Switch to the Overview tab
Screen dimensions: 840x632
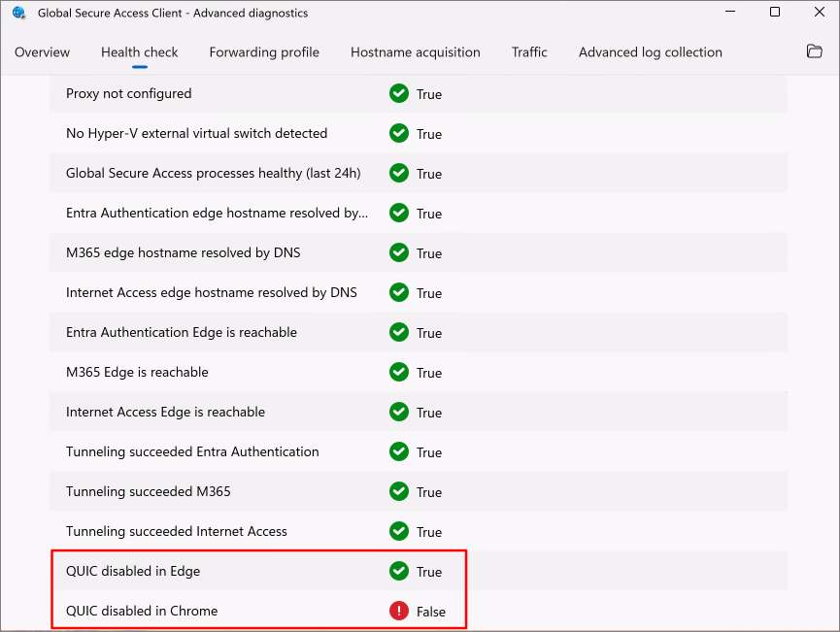(42, 52)
